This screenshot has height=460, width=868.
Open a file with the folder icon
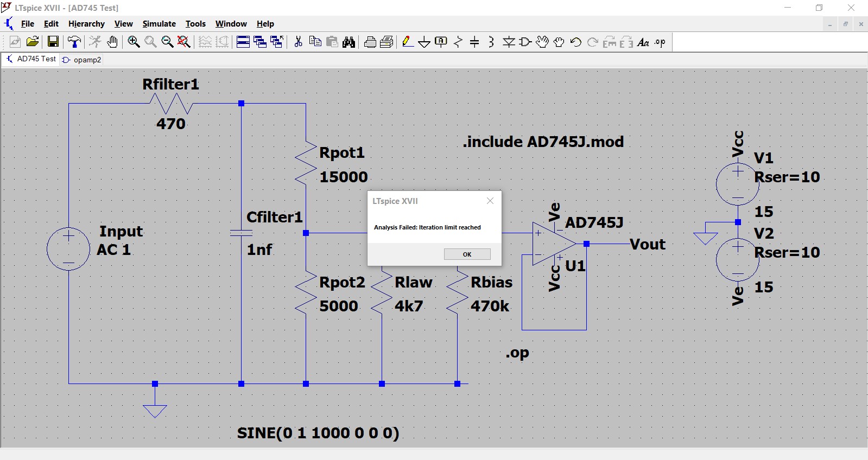click(x=33, y=42)
